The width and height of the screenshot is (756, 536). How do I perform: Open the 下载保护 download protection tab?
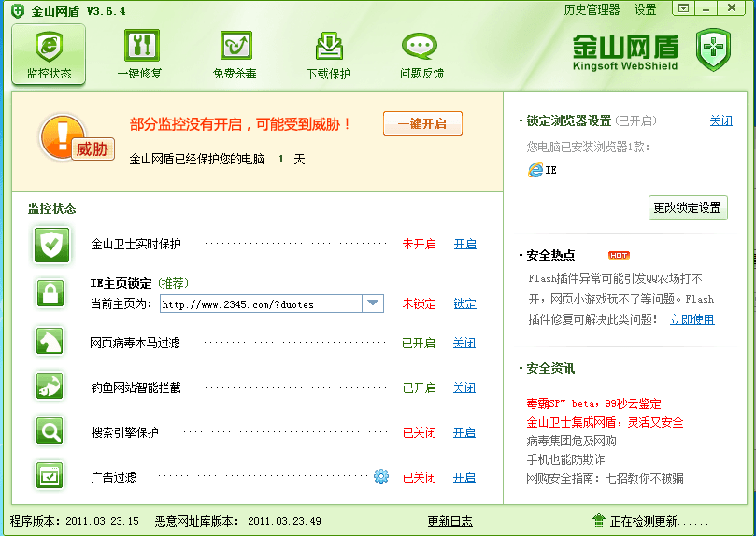click(x=328, y=55)
